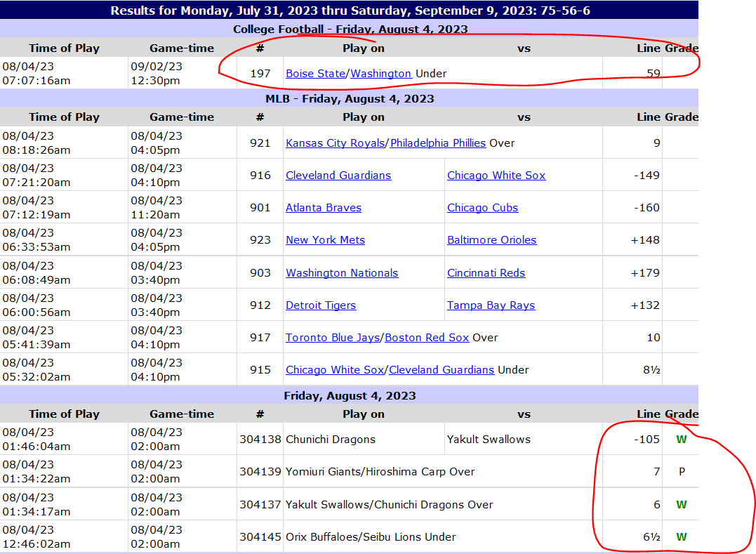756x554 pixels.
Task: Follow the Philadelphia Phillies link
Action: coord(438,143)
